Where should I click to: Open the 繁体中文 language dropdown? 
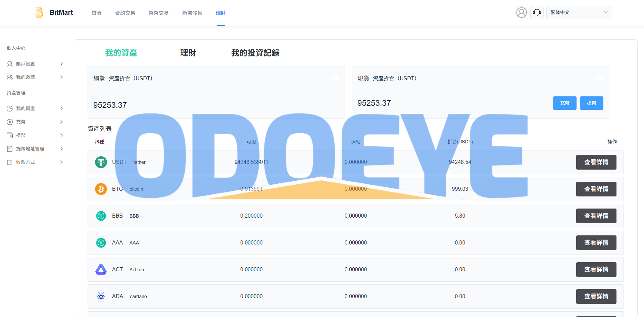pyautogui.click(x=579, y=12)
